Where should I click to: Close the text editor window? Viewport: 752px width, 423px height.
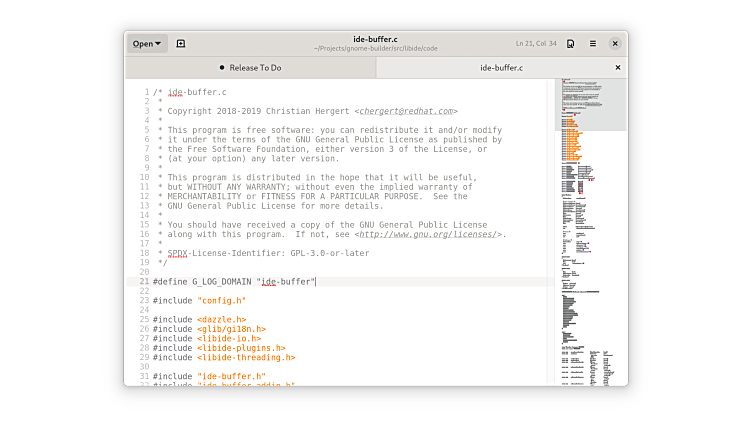[x=615, y=43]
